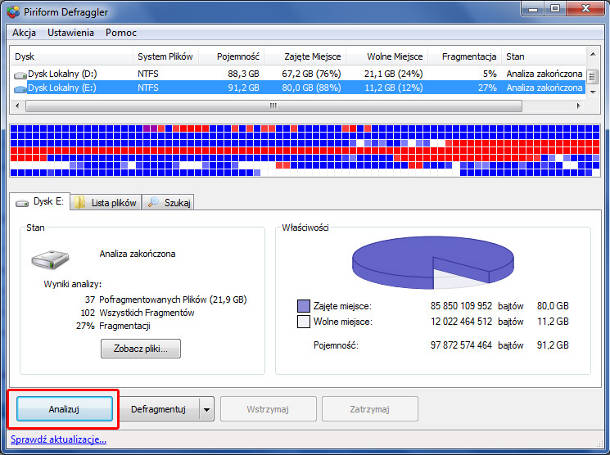
Task: Sort by the Fragmentacja column header
Action: pos(465,56)
